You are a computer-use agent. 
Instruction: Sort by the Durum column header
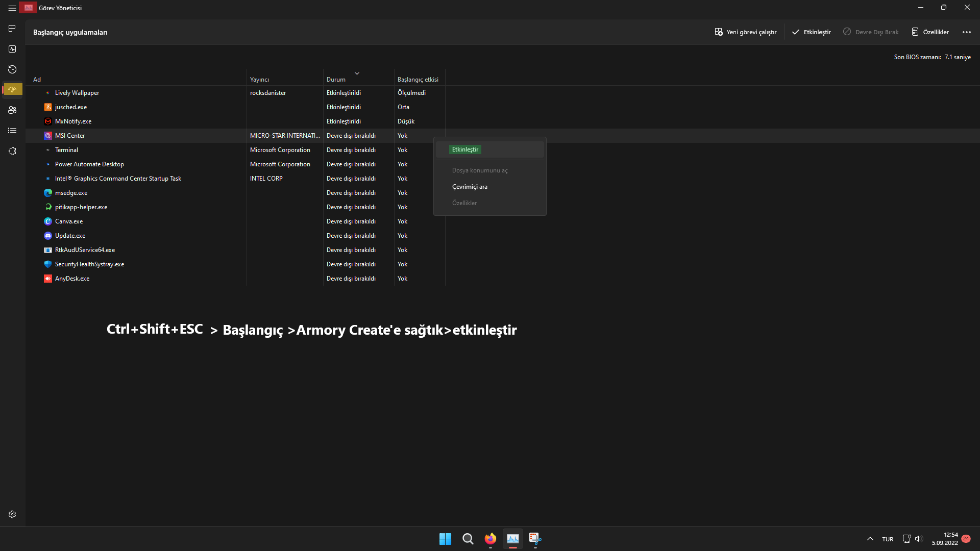click(336, 80)
